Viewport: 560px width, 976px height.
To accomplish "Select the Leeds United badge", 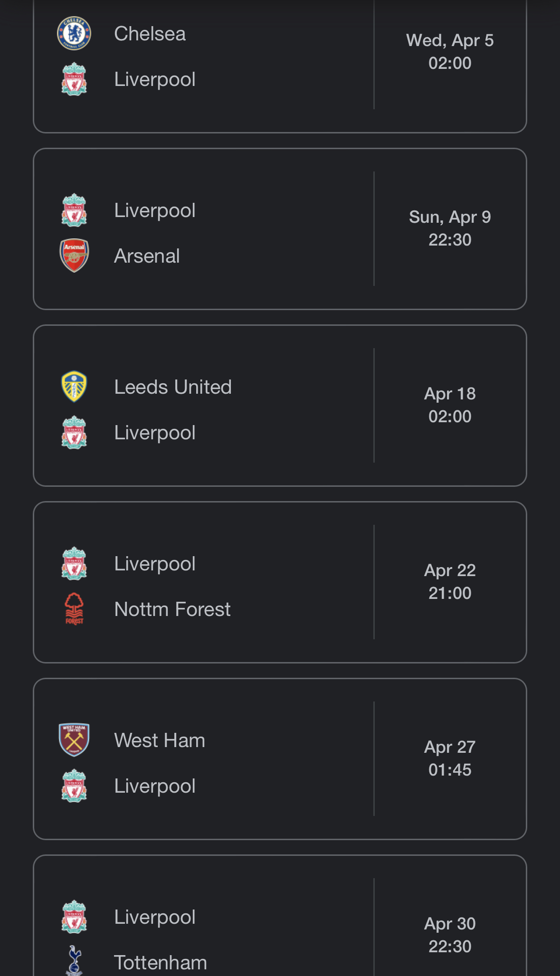I will point(74,387).
